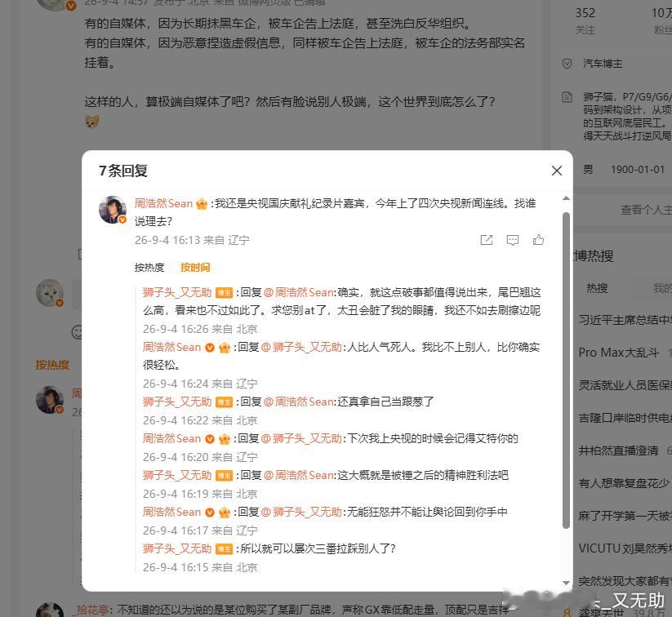Sort replies by 按时间
This screenshot has height=617, width=672.
(x=195, y=268)
